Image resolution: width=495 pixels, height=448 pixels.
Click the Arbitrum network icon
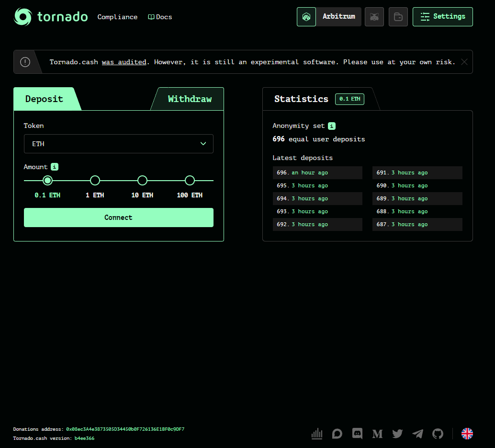click(x=306, y=17)
